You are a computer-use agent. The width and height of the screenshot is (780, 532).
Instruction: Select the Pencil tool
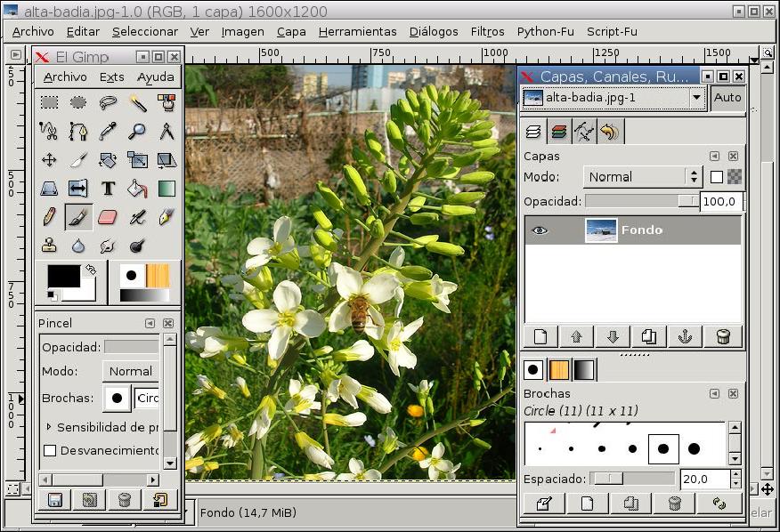tap(49, 217)
